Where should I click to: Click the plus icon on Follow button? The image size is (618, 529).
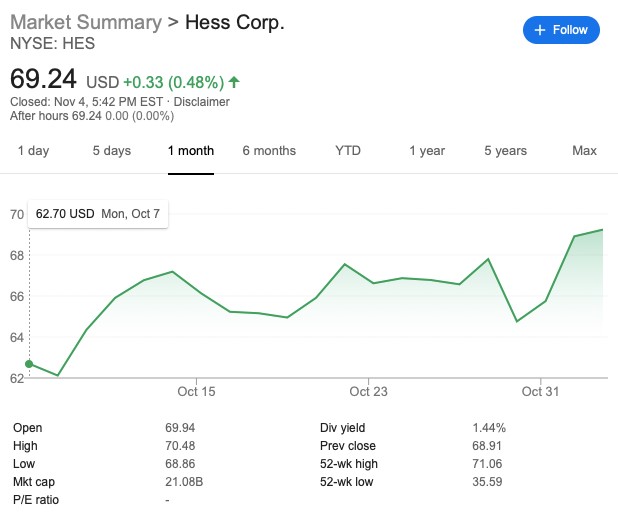tap(540, 30)
